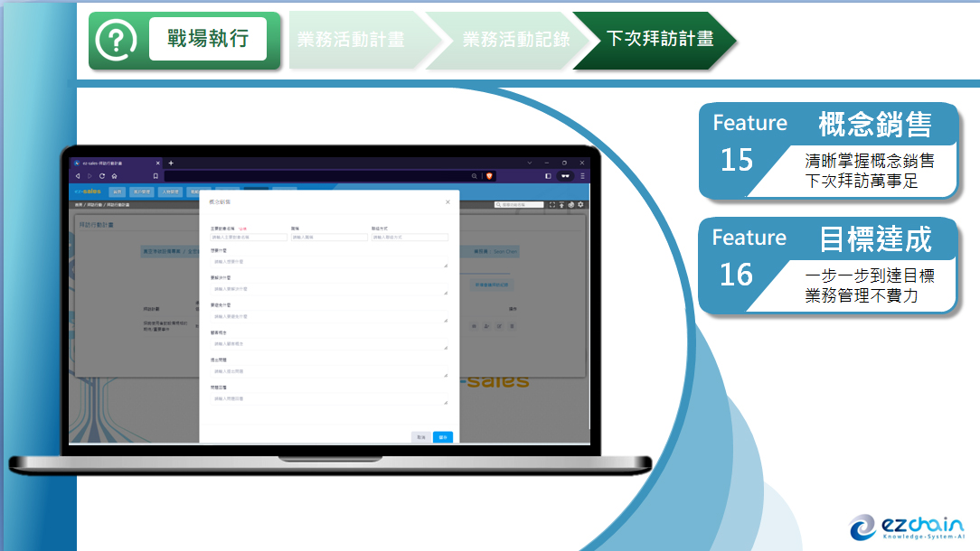This screenshot has height=551, width=980.
Task: Click the first breadcrumb link
Action: pos(79,205)
